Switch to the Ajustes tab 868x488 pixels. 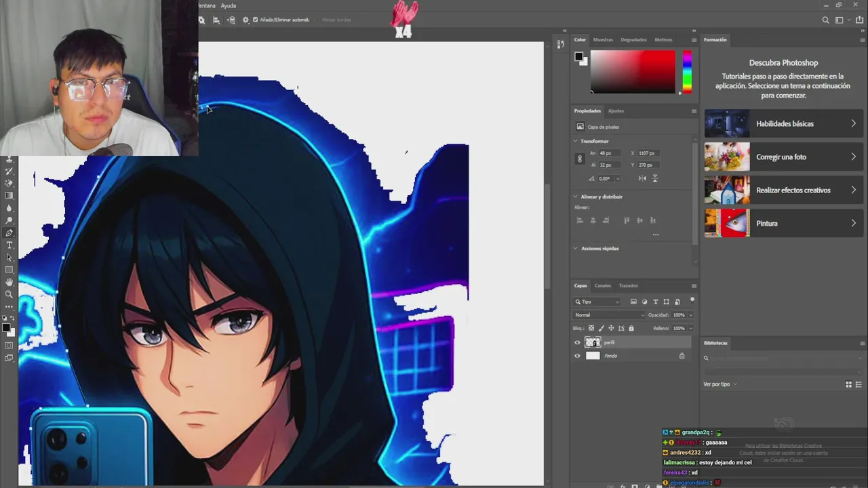point(616,110)
